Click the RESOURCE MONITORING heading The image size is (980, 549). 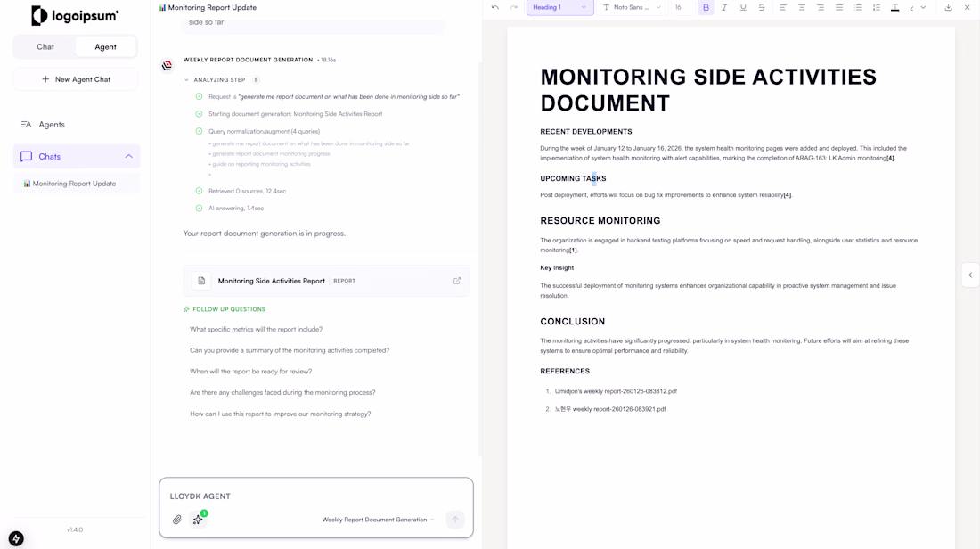tap(600, 221)
